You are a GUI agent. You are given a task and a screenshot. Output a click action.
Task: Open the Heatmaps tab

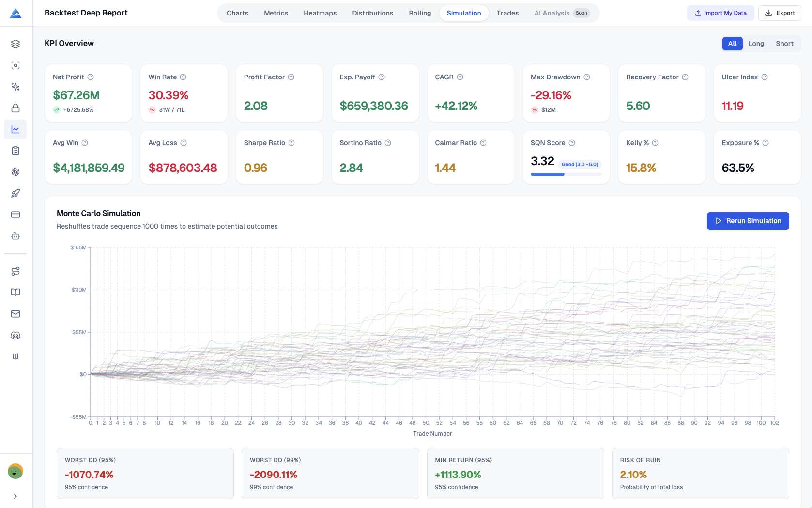(x=320, y=13)
